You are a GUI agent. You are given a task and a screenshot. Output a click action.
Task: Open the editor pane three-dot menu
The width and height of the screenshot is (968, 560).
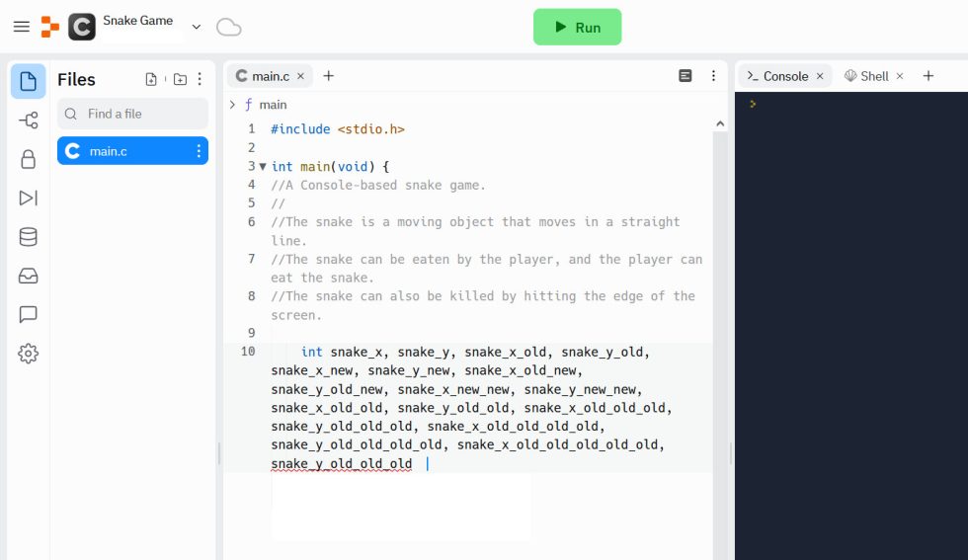[713, 76]
